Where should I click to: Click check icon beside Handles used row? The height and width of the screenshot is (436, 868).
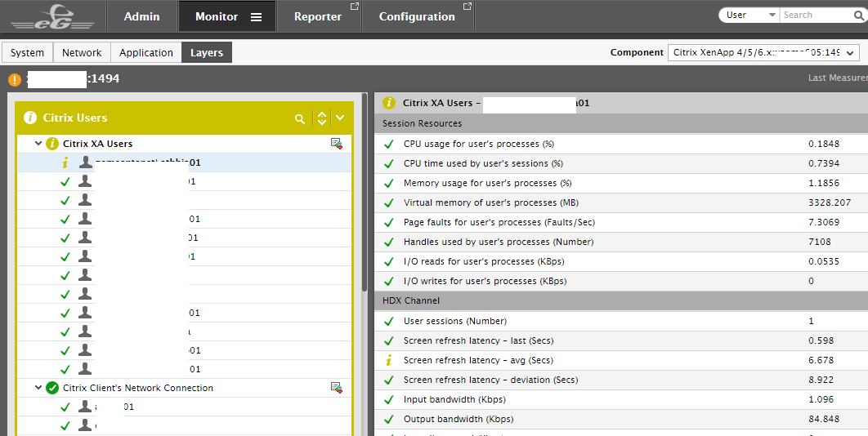coord(389,242)
